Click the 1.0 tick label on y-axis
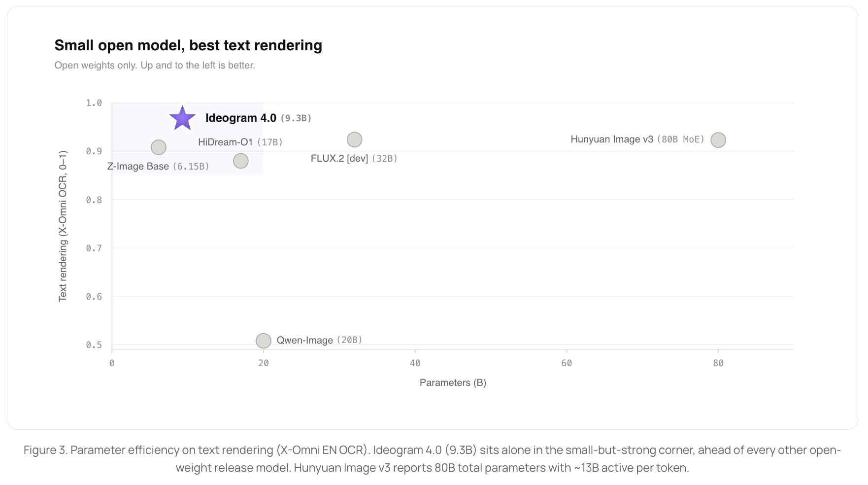 click(94, 103)
